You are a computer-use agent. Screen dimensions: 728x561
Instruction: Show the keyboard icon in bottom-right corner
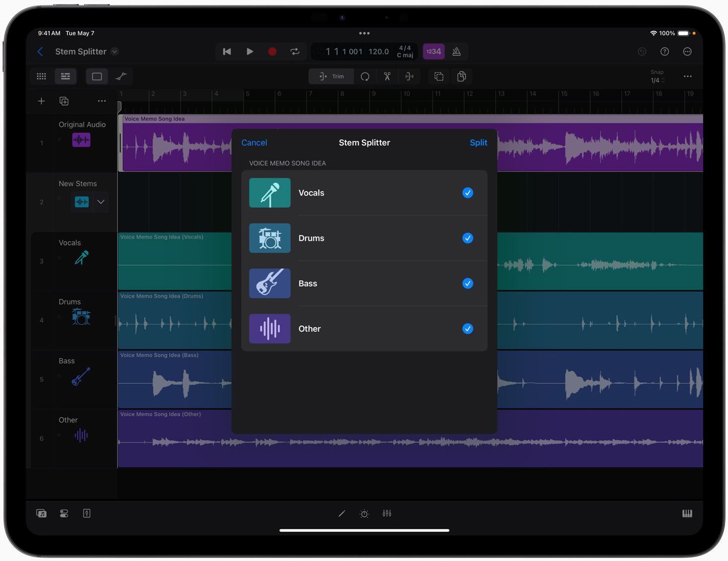coord(687,513)
